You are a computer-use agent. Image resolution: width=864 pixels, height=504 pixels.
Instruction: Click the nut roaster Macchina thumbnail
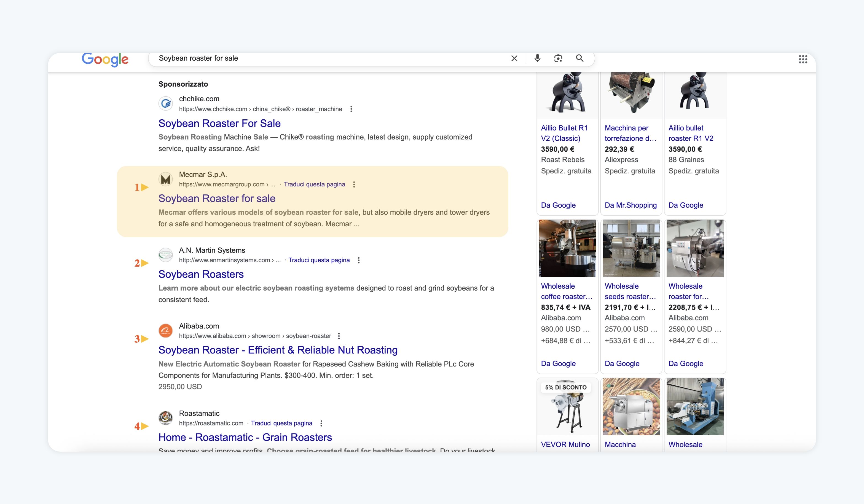click(x=631, y=407)
